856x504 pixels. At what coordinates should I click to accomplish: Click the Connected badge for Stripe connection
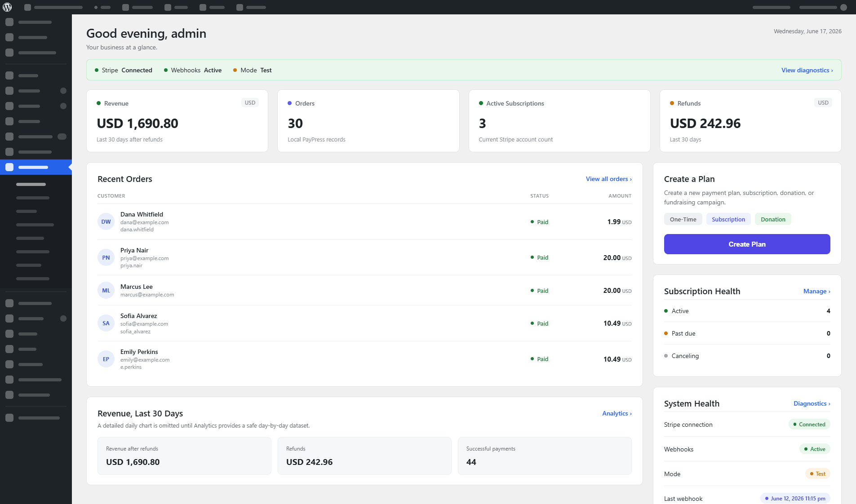[x=809, y=424]
